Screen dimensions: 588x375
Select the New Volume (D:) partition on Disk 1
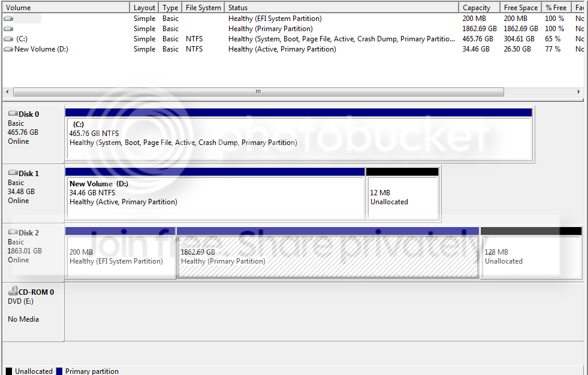pos(215,193)
